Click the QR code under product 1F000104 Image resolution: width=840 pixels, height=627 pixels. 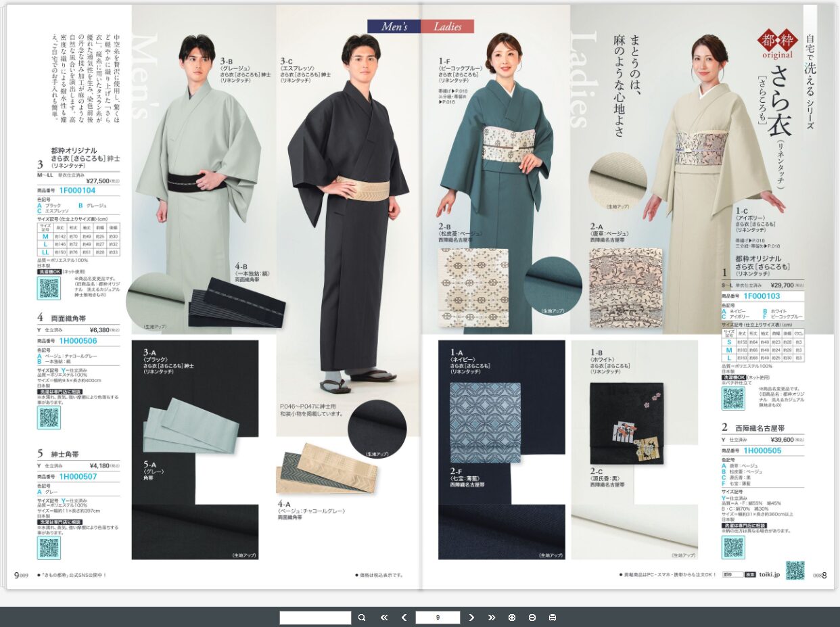(49, 287)
